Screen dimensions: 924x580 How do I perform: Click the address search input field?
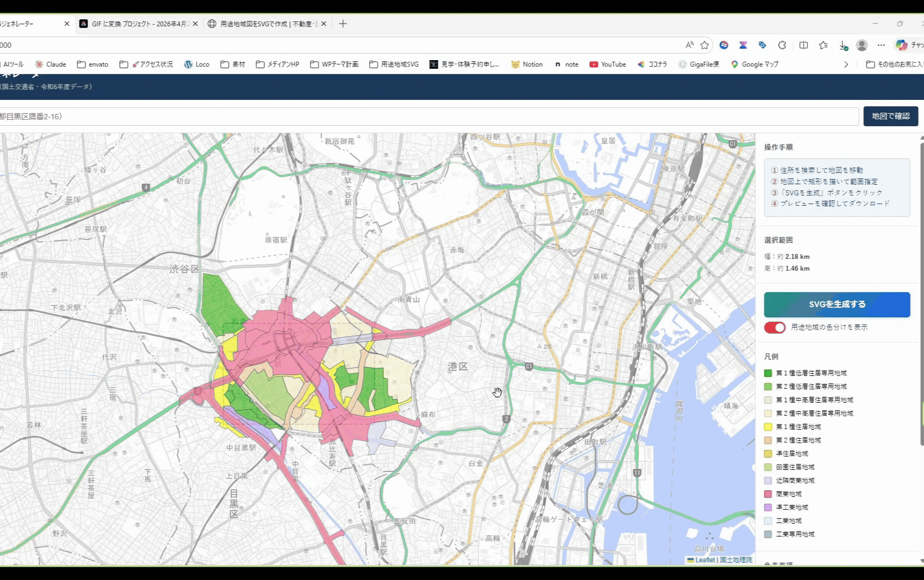pos(429,117)
